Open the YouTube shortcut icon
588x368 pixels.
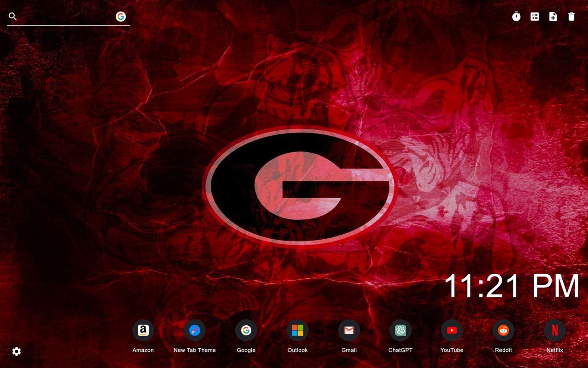click(x=452, y=330)
